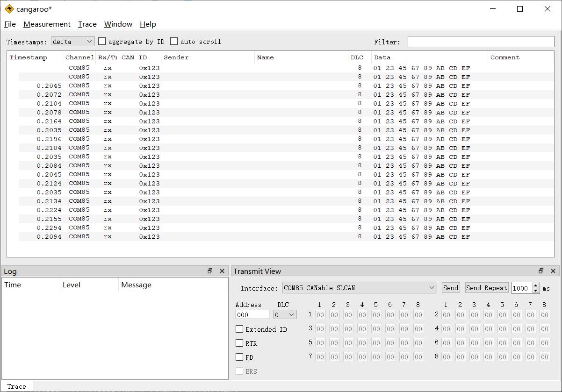Float the Transmit View panel
Screen dimensions: 562x392
click(541, 271)
